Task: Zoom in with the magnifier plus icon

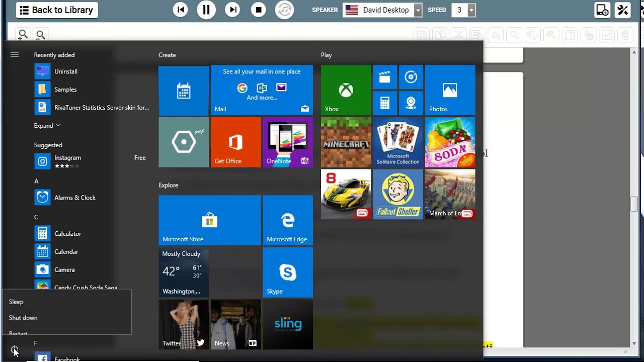Action: click(23, 35)
